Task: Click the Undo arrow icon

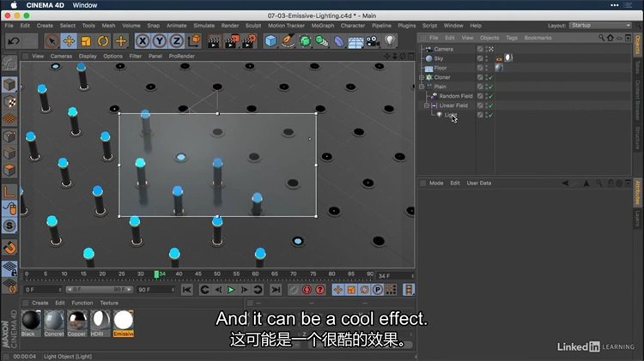Action: 14,41
